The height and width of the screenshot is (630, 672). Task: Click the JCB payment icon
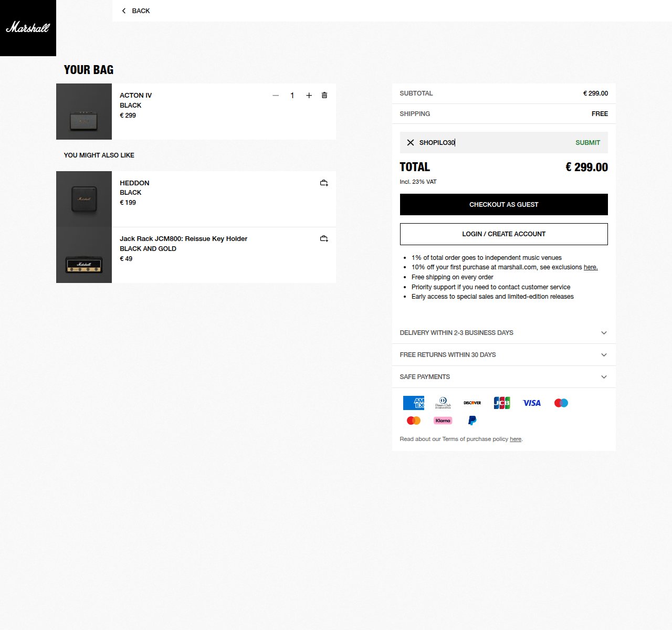pos(502,403)
